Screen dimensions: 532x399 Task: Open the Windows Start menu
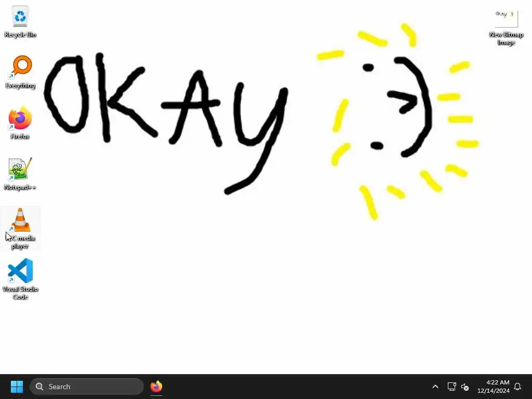17,387
